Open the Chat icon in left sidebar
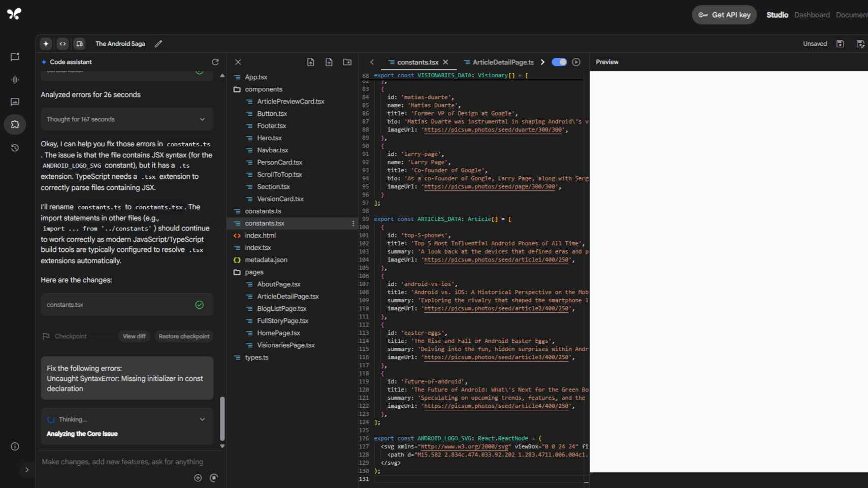 click(x=15, y=57)
